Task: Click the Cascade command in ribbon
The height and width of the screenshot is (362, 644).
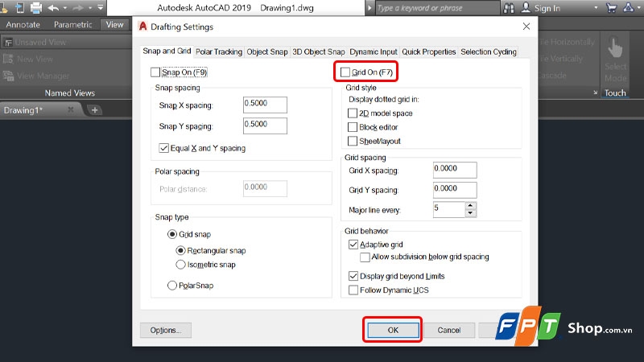Action: (553, 75)
